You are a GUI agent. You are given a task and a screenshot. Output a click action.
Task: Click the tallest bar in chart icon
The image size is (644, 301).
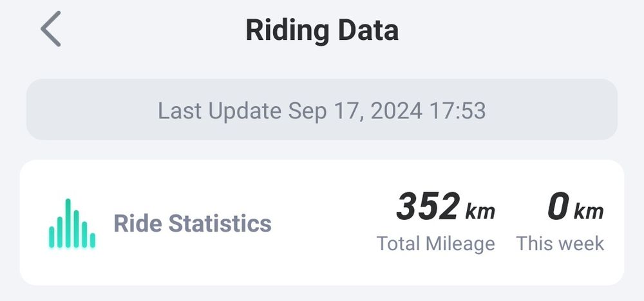click(68, 223)
